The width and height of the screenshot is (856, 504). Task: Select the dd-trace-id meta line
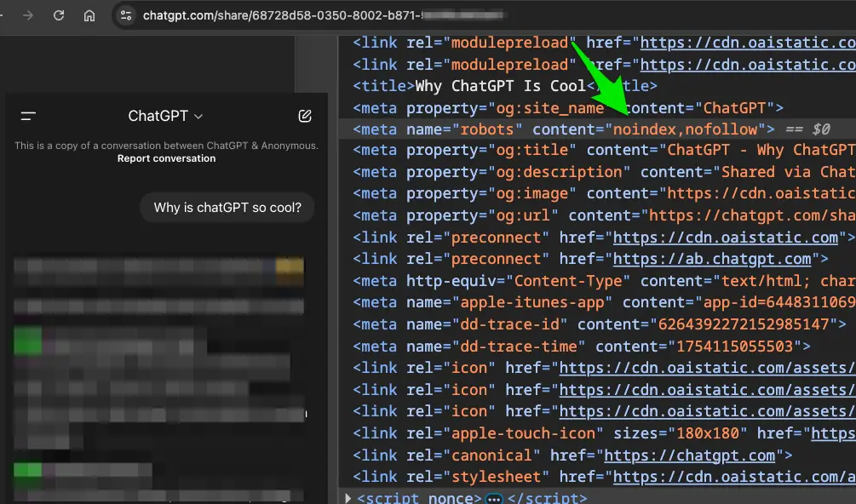tap(600, 324)
